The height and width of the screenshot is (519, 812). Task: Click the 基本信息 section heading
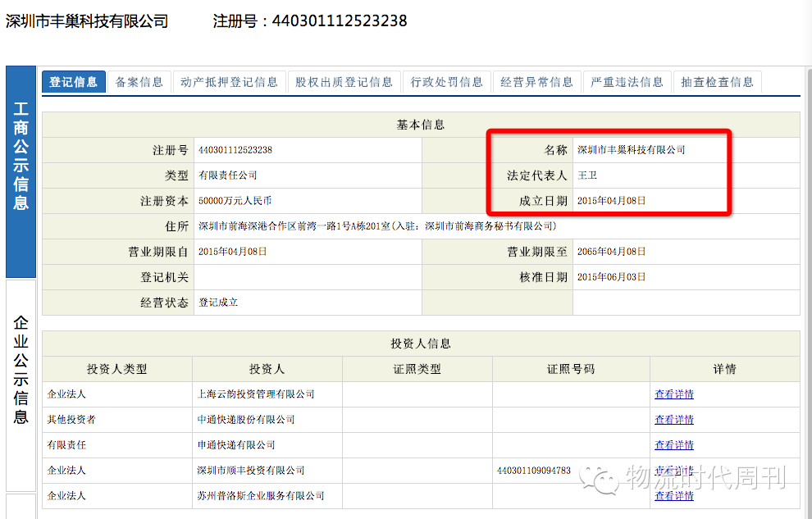[x=421, y=125]
